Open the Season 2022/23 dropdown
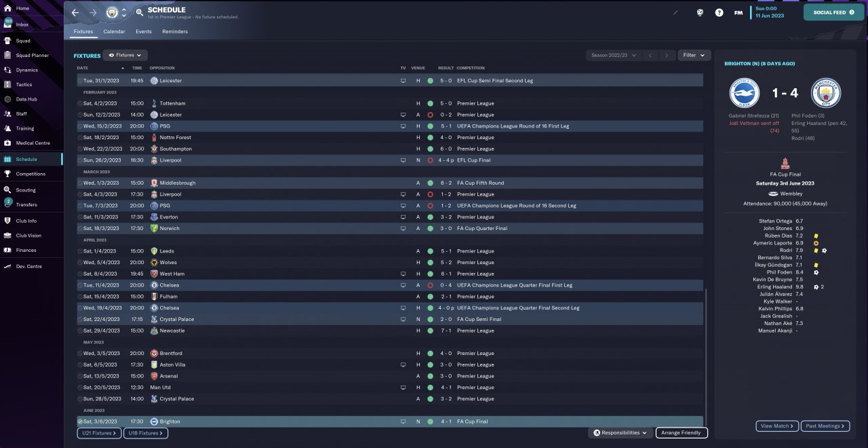Viewport: 868px width, 448px height. pyautogui.click(x=612, y=55)
